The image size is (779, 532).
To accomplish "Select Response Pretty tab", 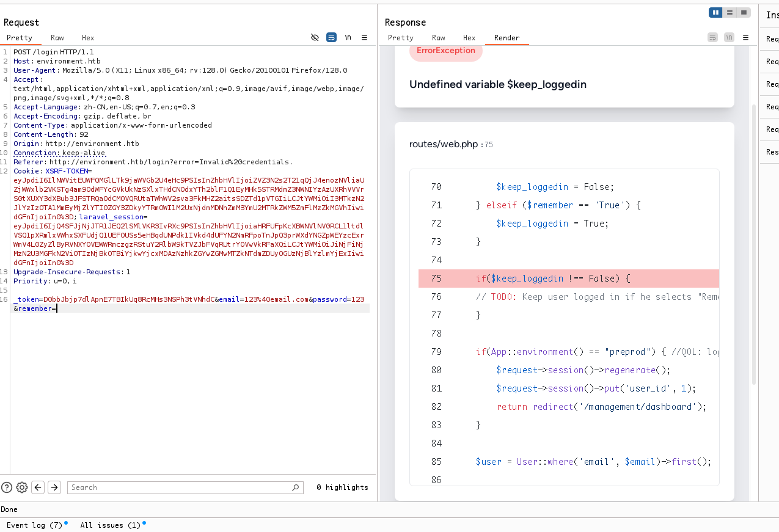I will (x=401, y=38).
